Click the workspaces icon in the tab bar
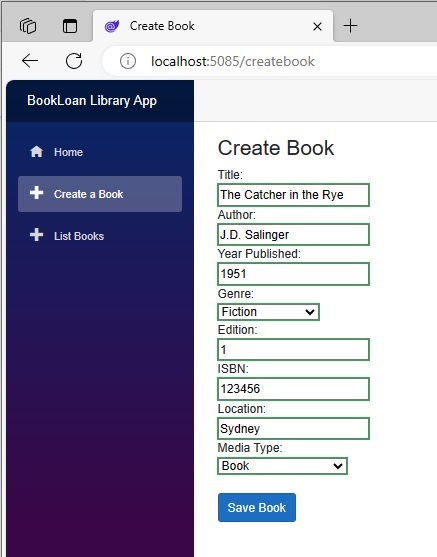This screenshot has height=557, width=437. point(28,26)
